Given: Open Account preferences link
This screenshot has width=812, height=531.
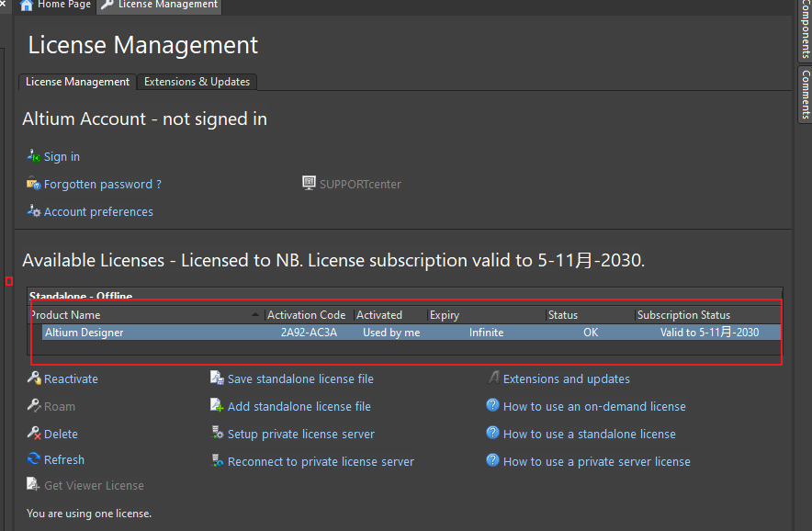Looking at the screenshot, I should pyautogui.click(x=98, y=212).
